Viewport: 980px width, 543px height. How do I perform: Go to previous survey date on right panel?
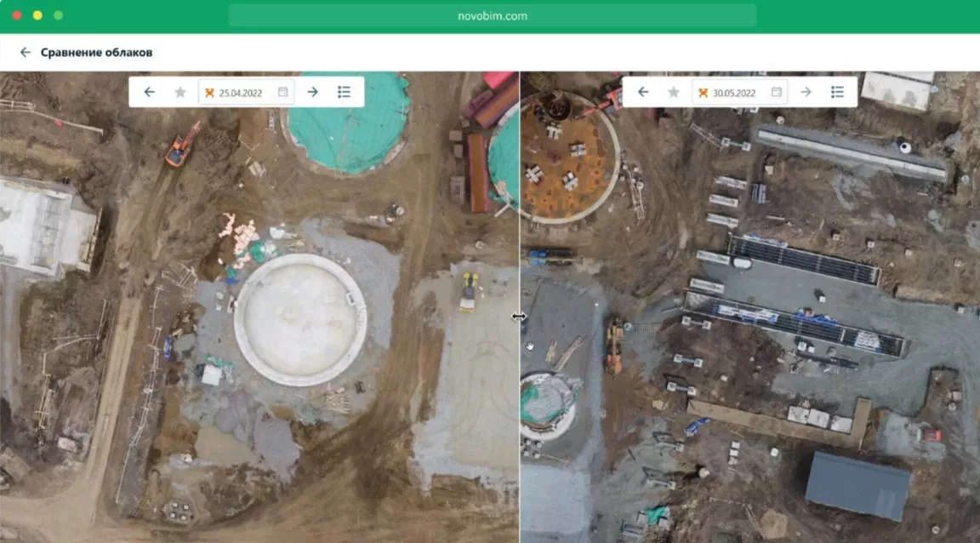(643, 92)
